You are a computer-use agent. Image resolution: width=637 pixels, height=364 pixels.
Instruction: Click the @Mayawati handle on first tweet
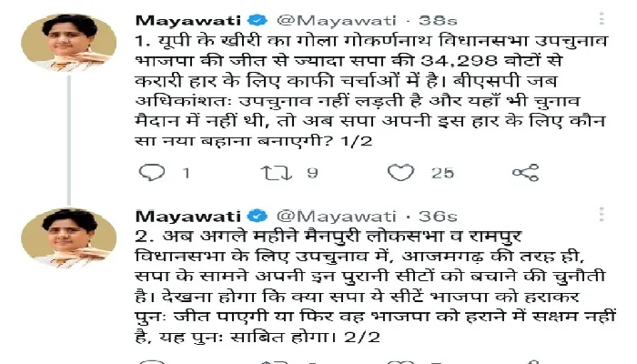coord(337,20)
